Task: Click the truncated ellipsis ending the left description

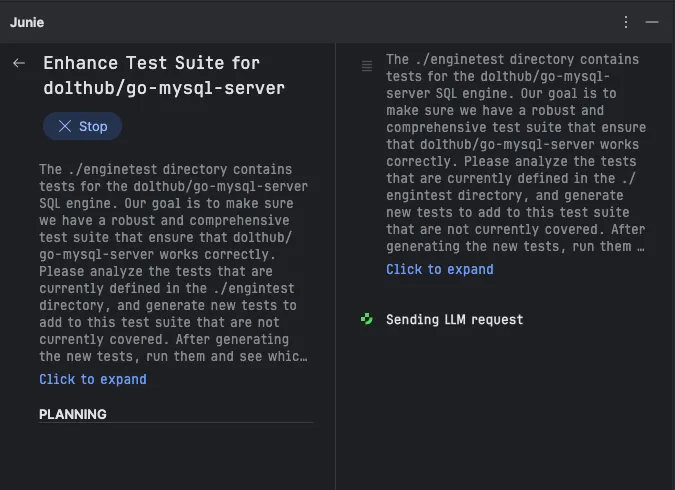Action: 303,356
